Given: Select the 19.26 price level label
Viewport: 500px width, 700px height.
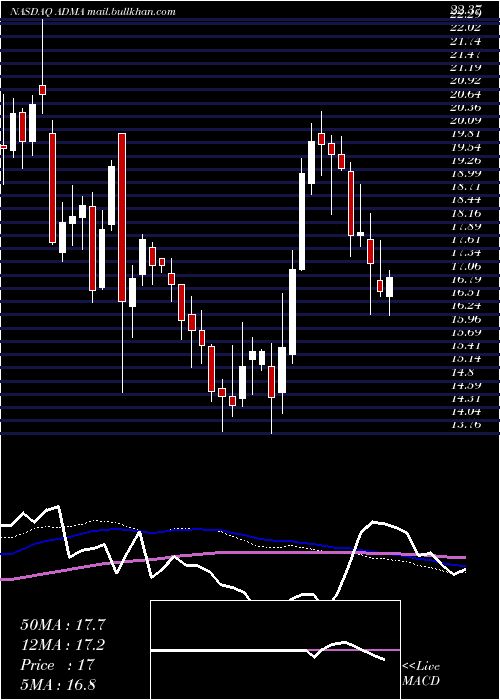Looking at the screenshot, I should pyautogui.click(x=466, y=160).
